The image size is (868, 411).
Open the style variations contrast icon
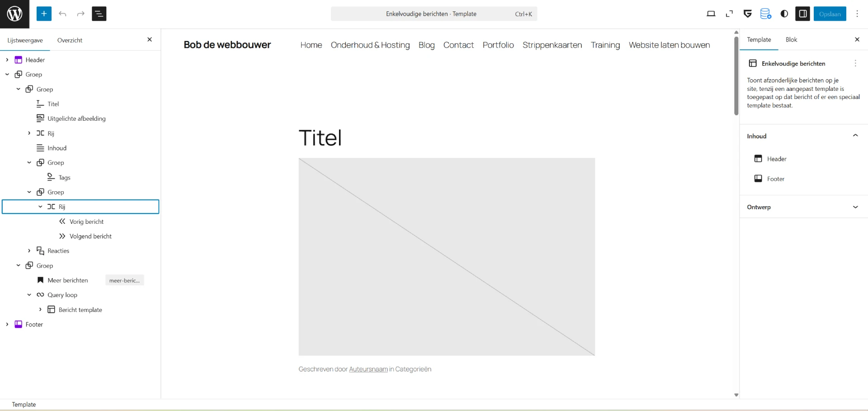click(x=784, y=14)
